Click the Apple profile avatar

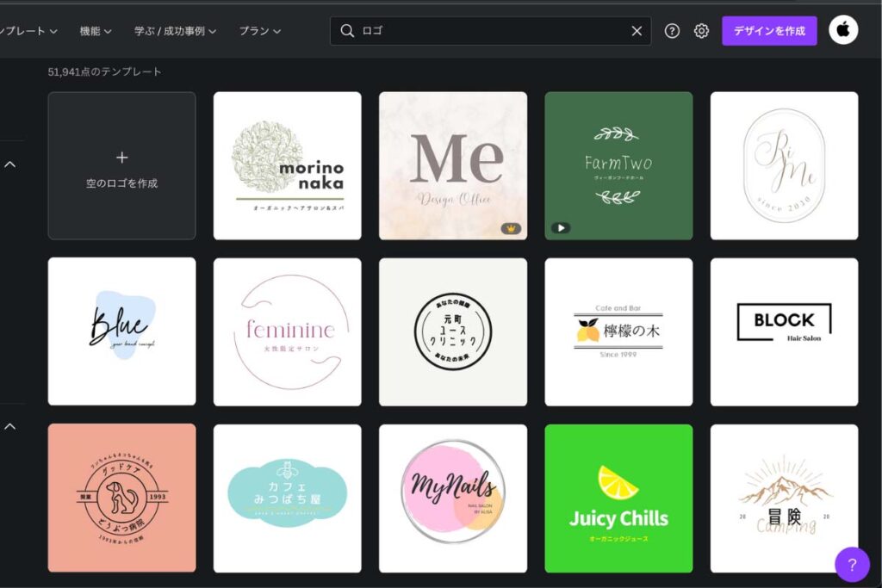tap(843, 30)
